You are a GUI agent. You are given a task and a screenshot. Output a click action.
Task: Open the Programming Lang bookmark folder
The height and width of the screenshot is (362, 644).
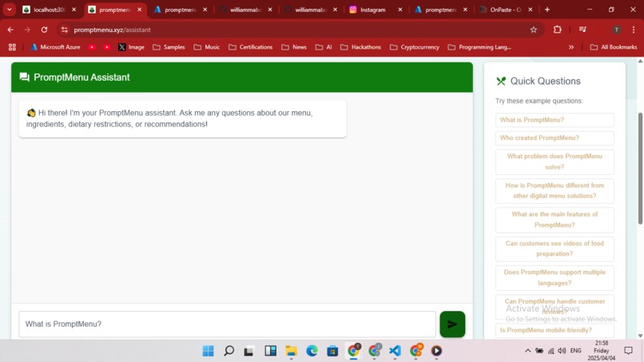pyautogui.click(x=479, y=47)
